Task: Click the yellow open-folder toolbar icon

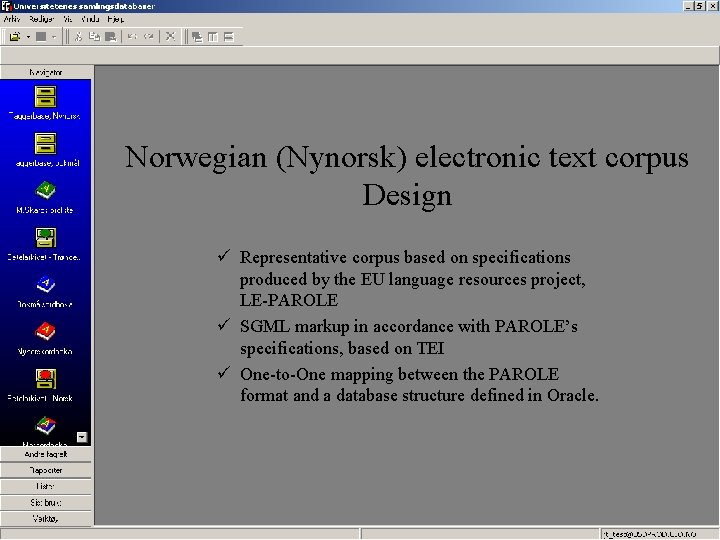Action: [x=15, y=37]
